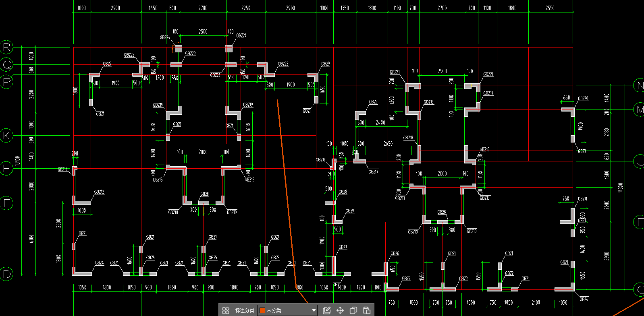
Task: Select axis bubble K
Action: click(6, 135)
